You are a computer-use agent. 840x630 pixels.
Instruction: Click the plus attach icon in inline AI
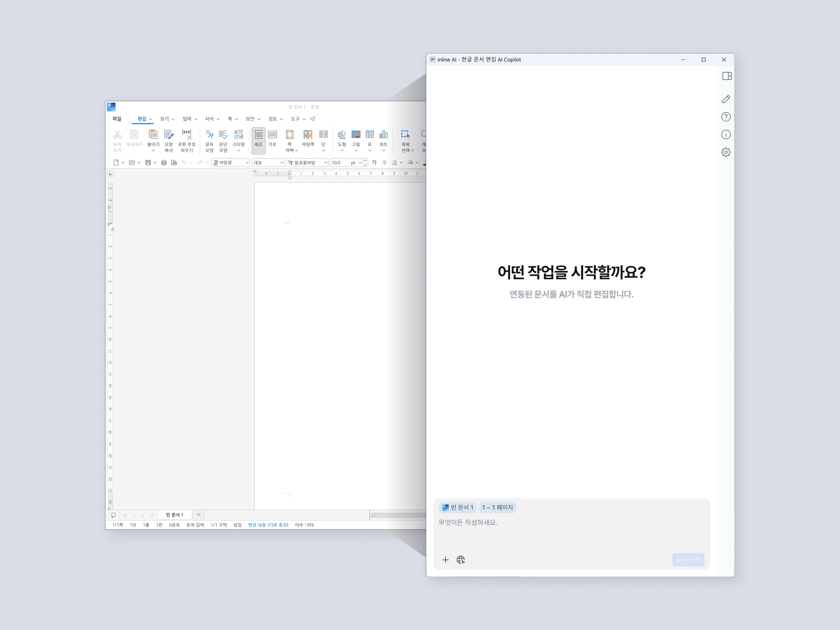(x=445, y=560)
